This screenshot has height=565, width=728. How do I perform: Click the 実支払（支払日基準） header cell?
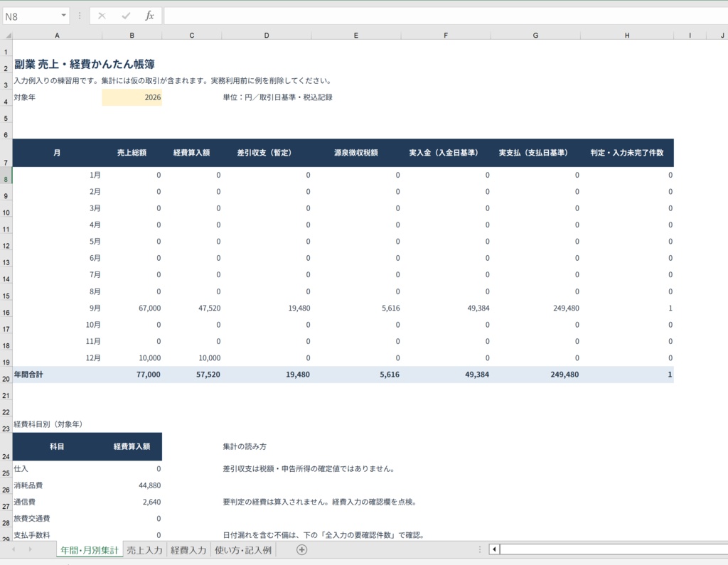(535, 153)
